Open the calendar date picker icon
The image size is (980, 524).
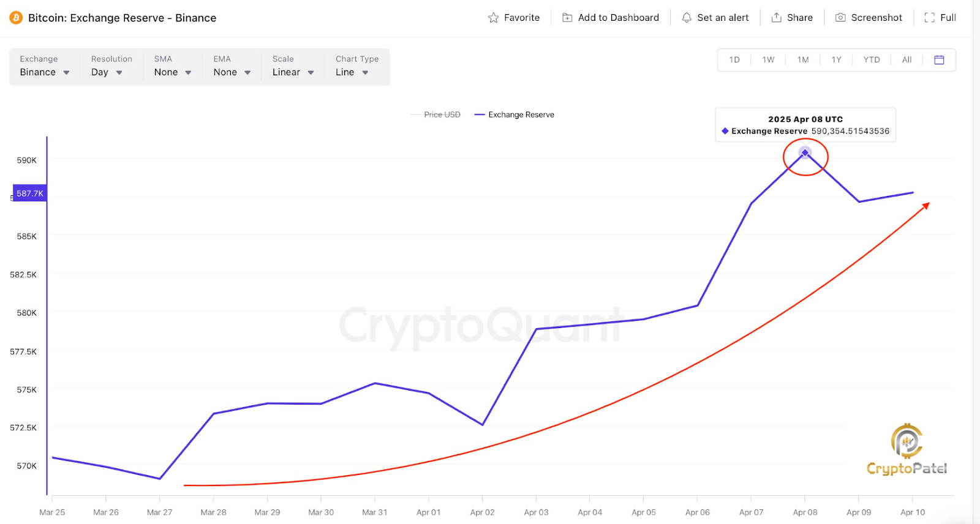point(939,60)
